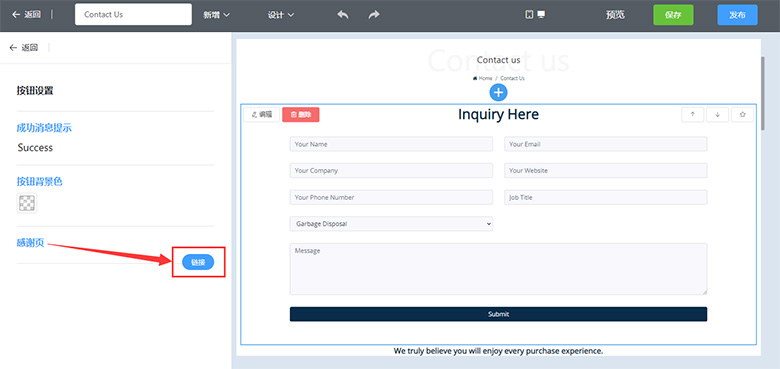Click the 预览 preview button
Screen dimensions: 780x369
point(615,15)
